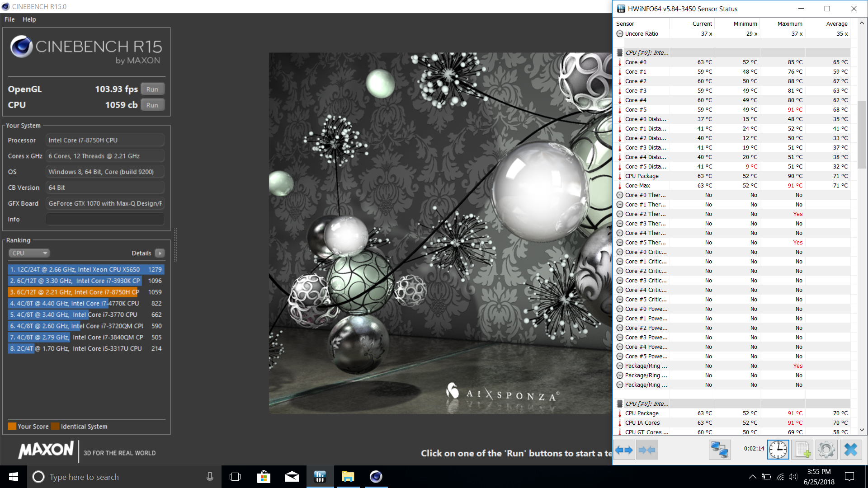The height and width of the screenshot is (488, 868).
Task: Open ranking CPU type dropdown
Action: (29, 253)
